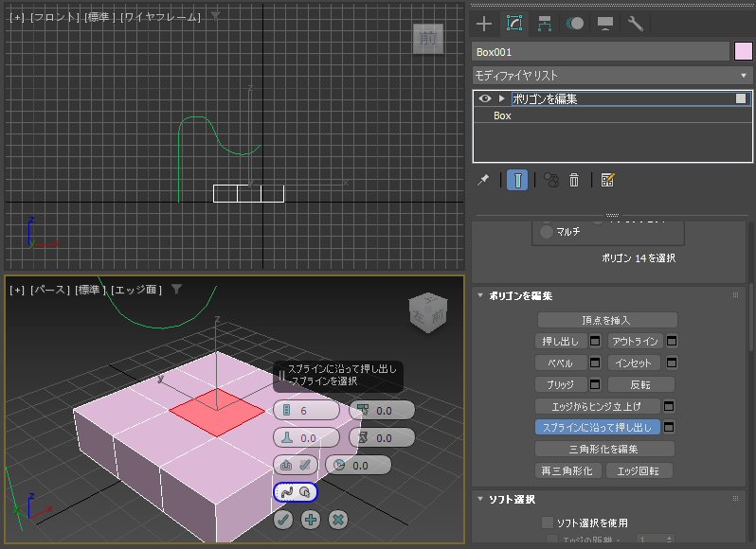Open アウトライン settings box
This screenshot has width=756, height=549.
coord(671,341)
